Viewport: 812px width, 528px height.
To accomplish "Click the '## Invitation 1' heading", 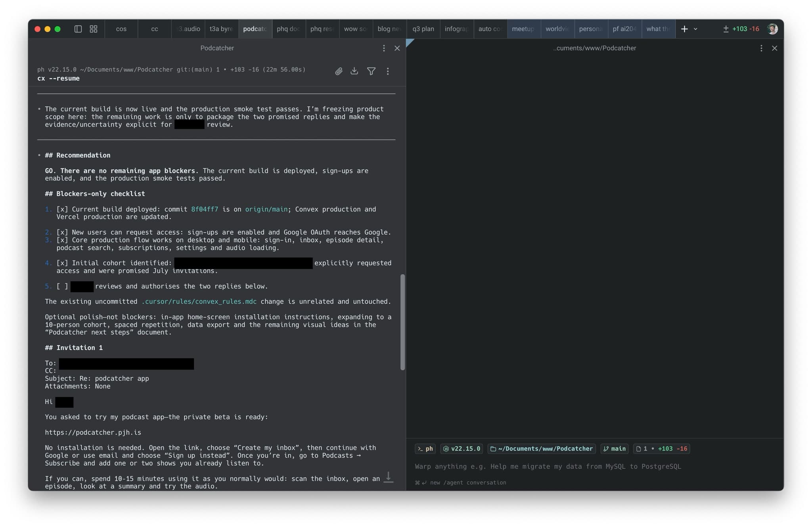I will [x=74, y=348].
